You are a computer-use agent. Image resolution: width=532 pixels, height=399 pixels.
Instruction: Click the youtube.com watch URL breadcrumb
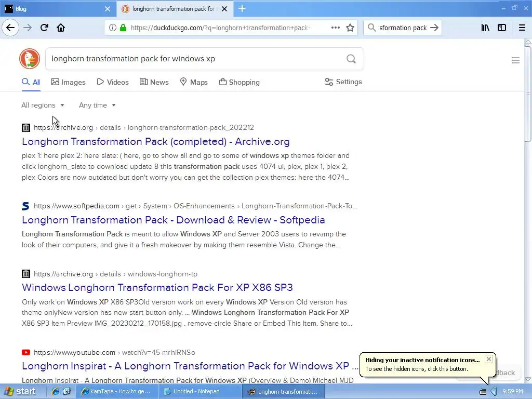(114, 353)
